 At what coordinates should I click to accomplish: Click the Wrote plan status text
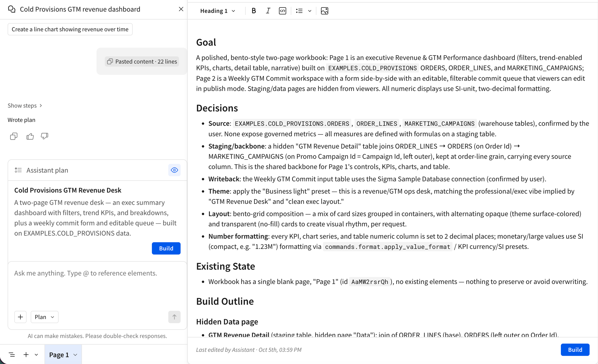click(x=21, y=120)
